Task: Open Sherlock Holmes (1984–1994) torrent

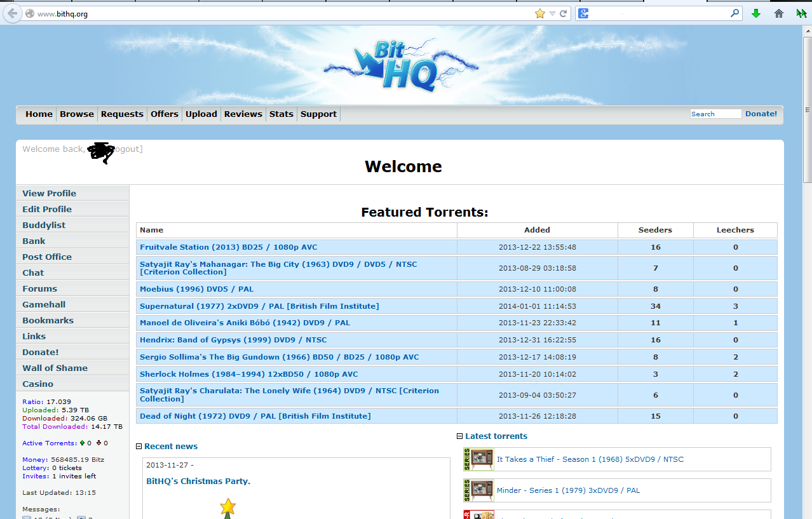Action: pos(248,374)
